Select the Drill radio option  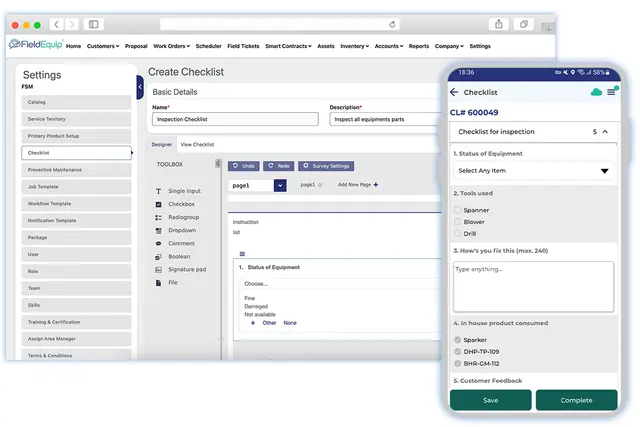tap(458, 234)
